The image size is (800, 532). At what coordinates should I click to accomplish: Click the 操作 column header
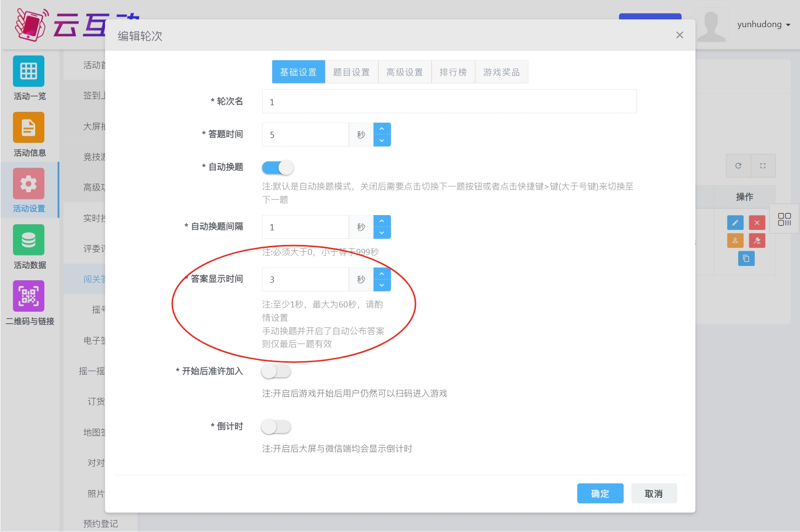click(x=745, y=197)
